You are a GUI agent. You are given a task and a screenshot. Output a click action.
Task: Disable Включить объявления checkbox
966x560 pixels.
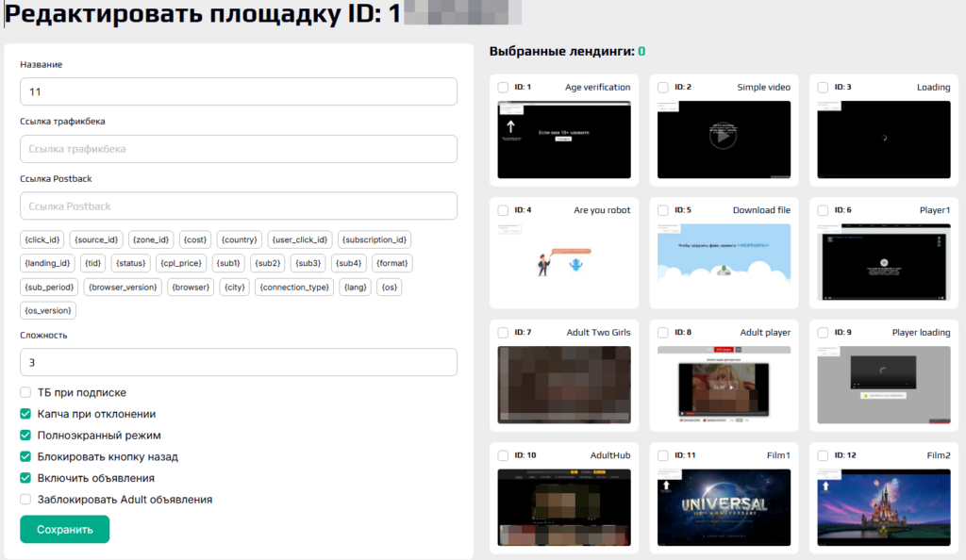[x=25, y=478]
